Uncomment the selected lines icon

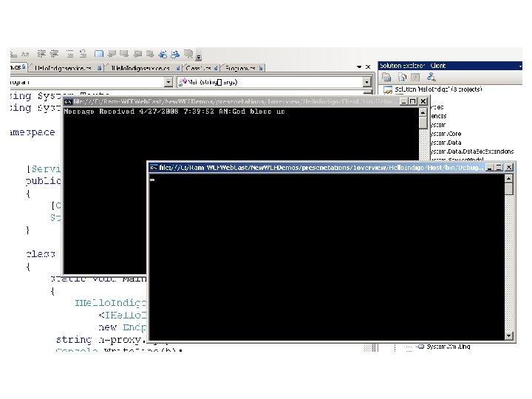(x=83, y=54)
